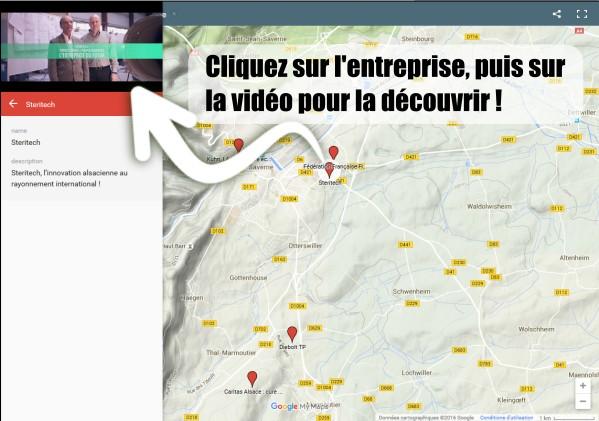Click the Schwenheim town label
The image size is (599, 421).
point(411,291)
